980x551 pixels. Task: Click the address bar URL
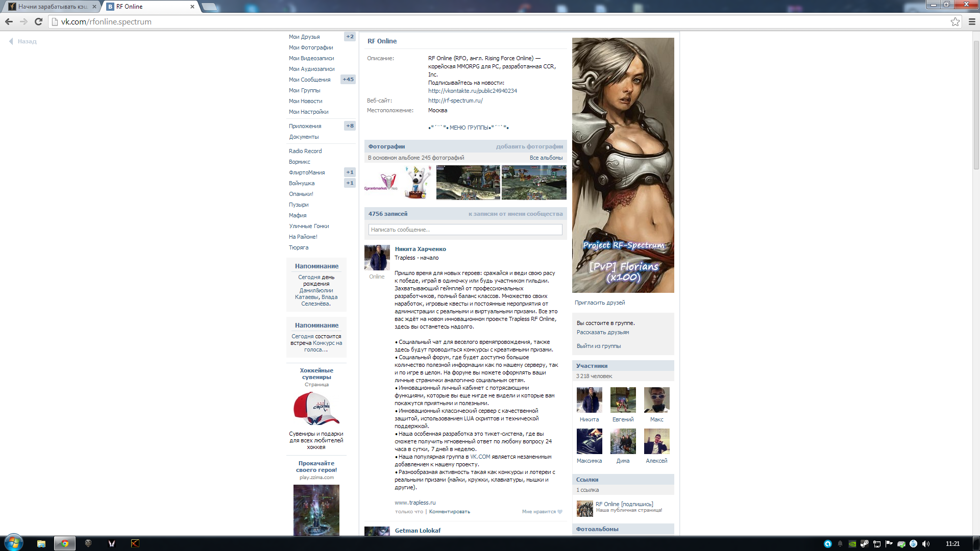[x=106, y=21]
